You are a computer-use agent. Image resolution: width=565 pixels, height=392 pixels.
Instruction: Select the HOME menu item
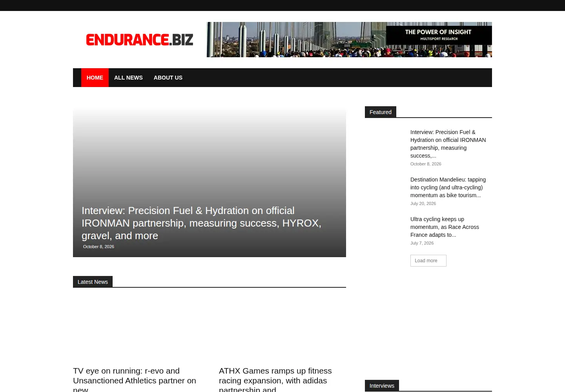(x=95, y=78)
